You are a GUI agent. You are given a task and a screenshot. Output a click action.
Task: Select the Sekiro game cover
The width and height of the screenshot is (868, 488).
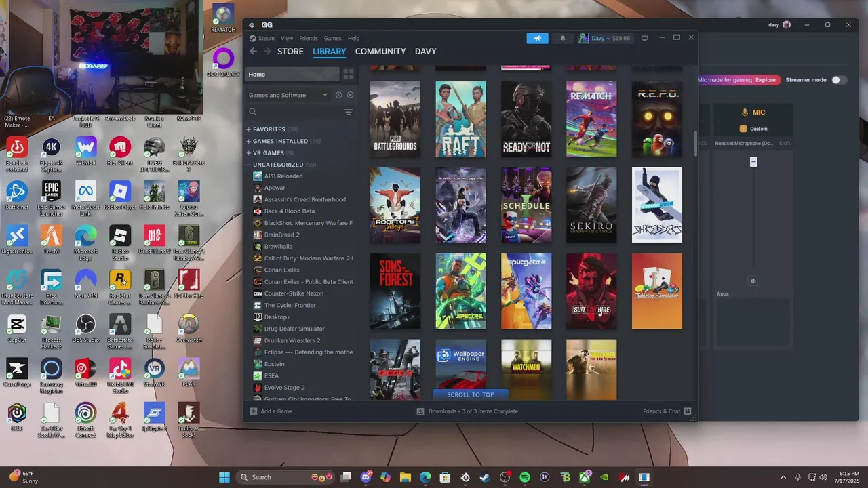(591, 205)
